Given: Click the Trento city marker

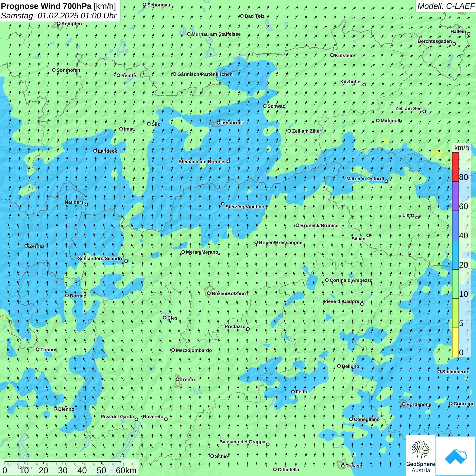Looking at the screenshot, I should click(177, 379).
